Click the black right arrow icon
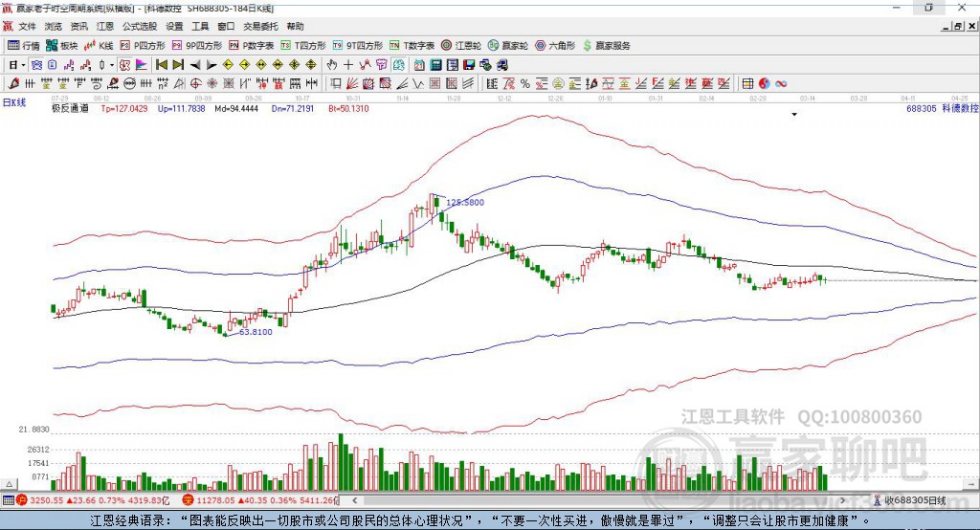 point(212,65)
